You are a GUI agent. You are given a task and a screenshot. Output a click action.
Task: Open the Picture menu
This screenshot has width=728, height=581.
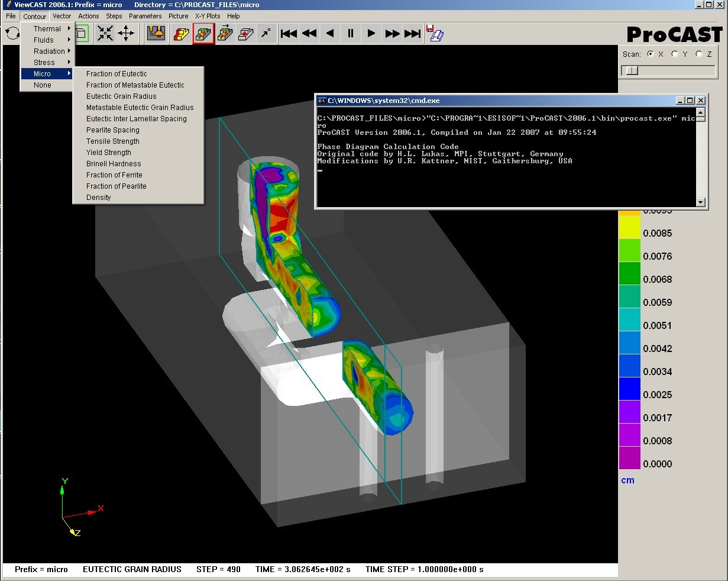click(178, 16)
